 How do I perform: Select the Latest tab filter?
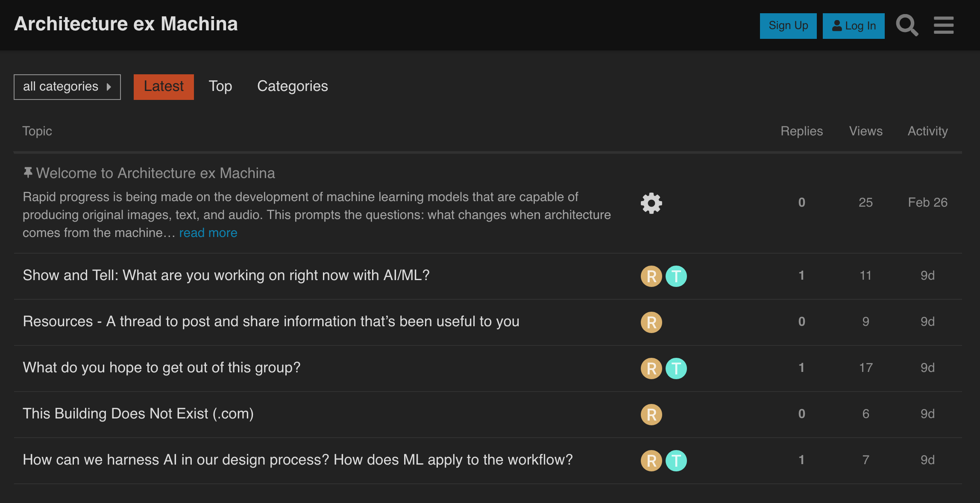tap(163, 85)
